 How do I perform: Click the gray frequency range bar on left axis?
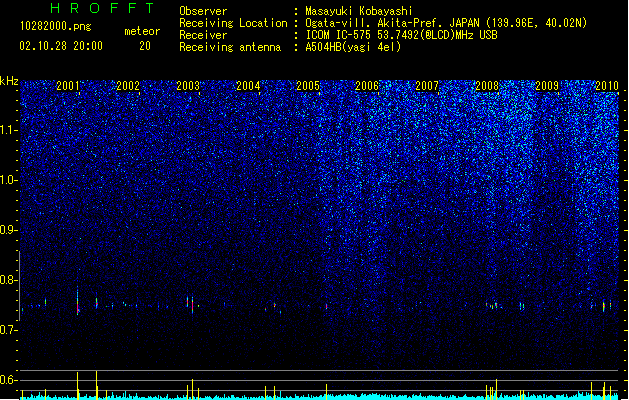(x=19, y=286)
